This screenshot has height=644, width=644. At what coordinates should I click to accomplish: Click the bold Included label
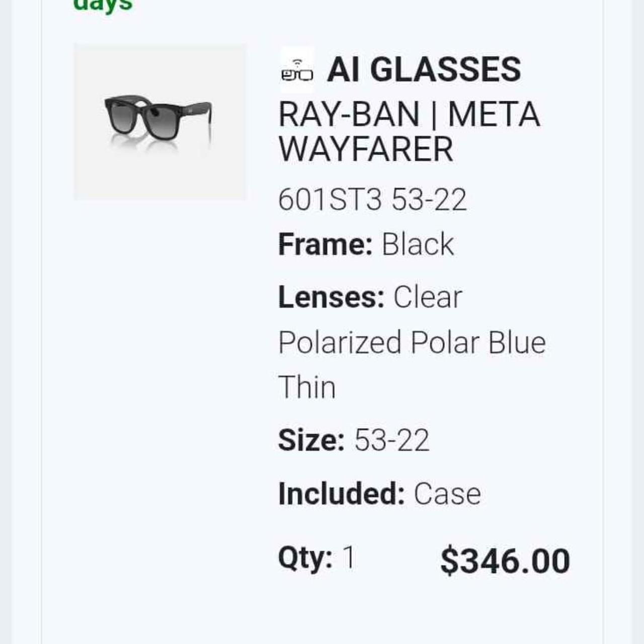point(341,494)
